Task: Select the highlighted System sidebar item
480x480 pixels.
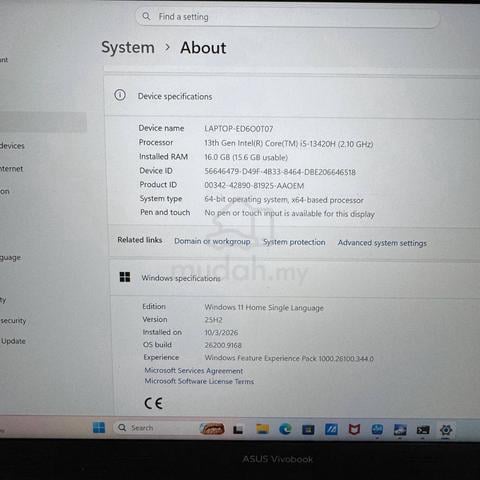Action: pos(43,122)
